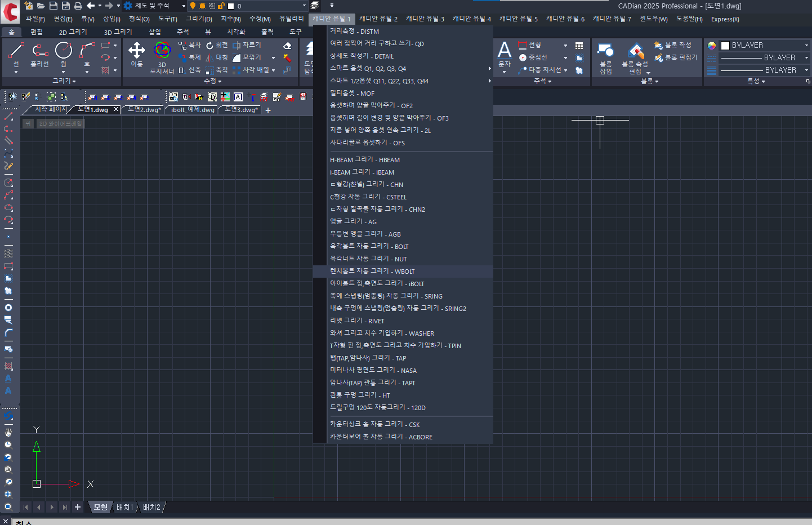Click the Print icon in quick access toolbar
Image resolution: width=812 pixels, height=525 pixels.
(78, 6)
